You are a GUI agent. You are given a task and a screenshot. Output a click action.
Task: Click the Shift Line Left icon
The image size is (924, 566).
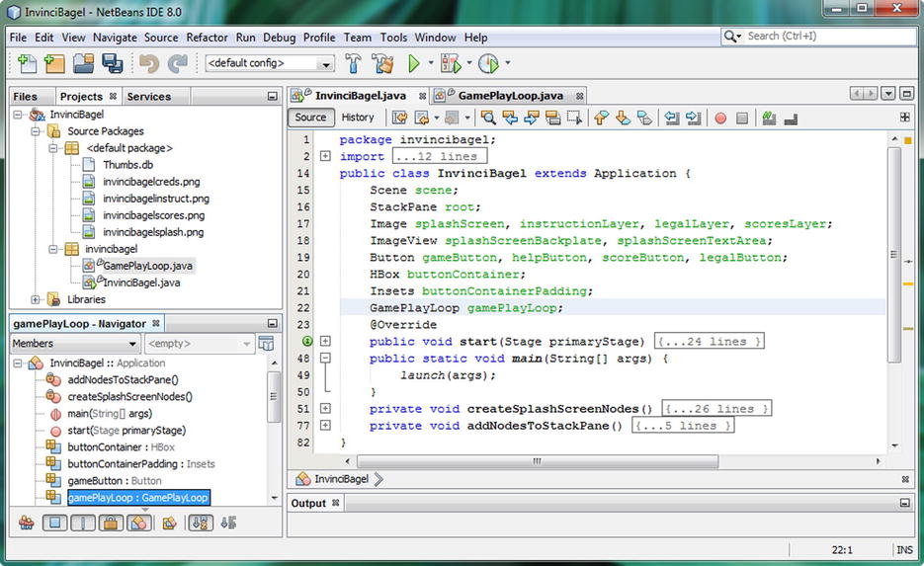(672, 118)
